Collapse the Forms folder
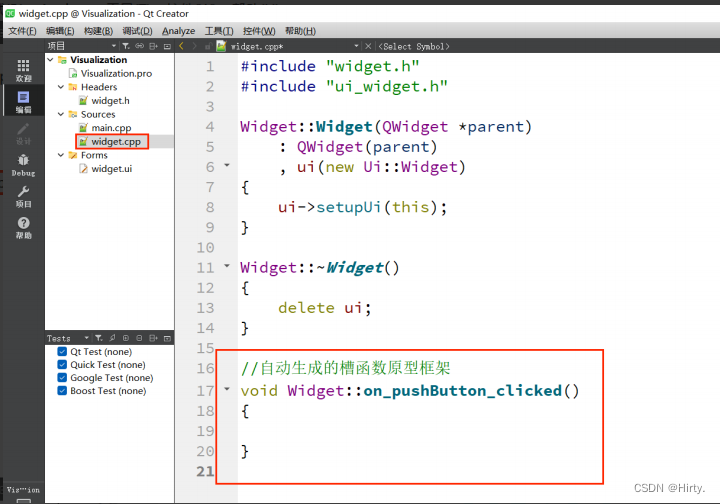The width and height of the screenshot is (720, 504). (x=61, y=155)
